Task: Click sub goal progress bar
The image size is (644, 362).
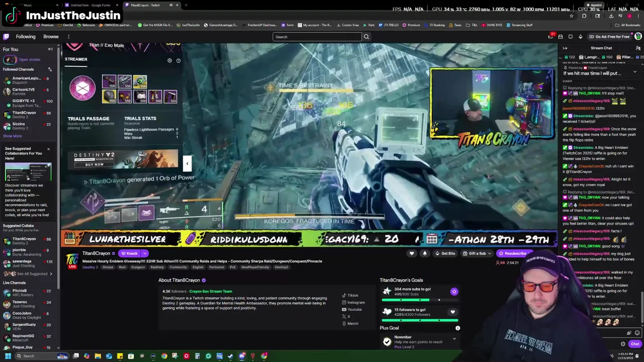Action: (419, 300)
